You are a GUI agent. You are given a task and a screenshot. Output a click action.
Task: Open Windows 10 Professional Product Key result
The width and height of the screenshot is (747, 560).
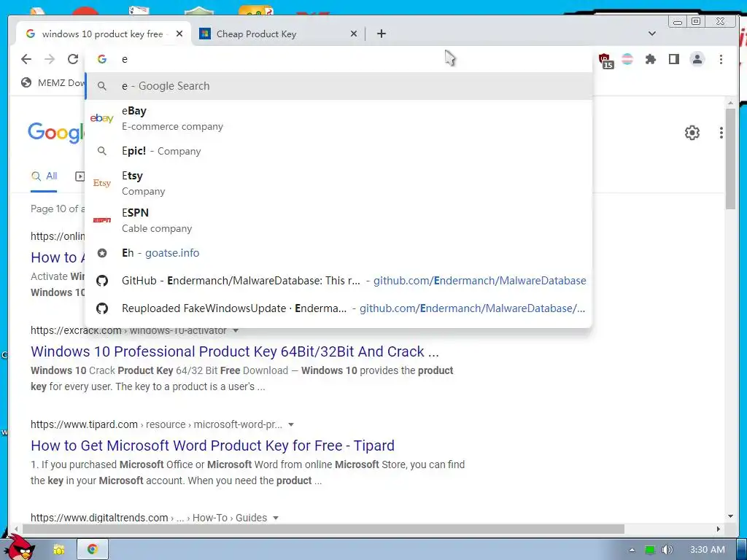(x=234, y=351)
